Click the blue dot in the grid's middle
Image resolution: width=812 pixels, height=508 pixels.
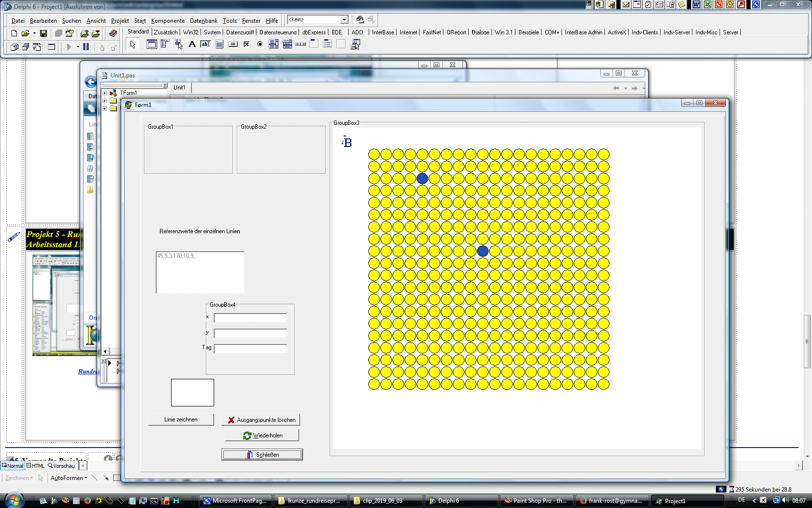[x=483, y=251]
